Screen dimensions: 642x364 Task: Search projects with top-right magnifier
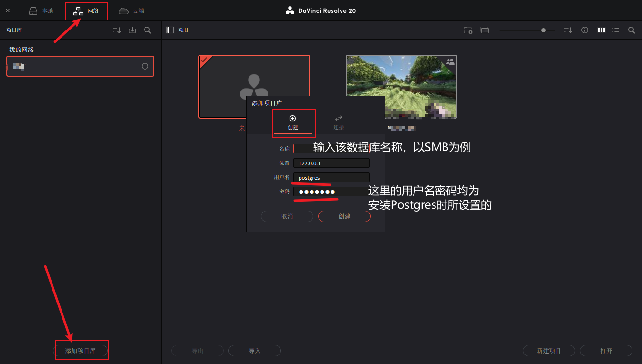pos(632,30)
